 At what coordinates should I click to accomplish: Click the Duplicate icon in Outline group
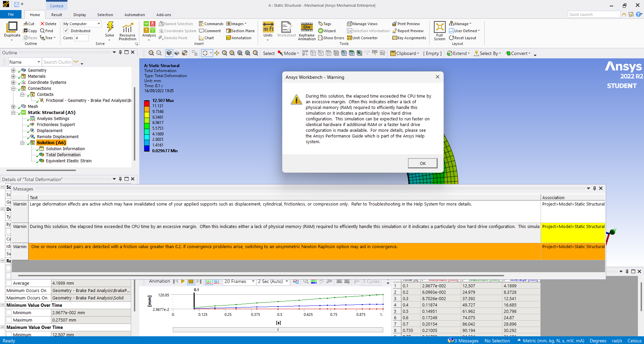pos(12,27)
